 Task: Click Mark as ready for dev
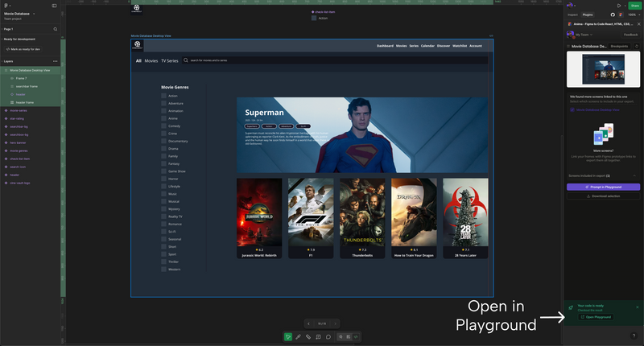point(23,49)
